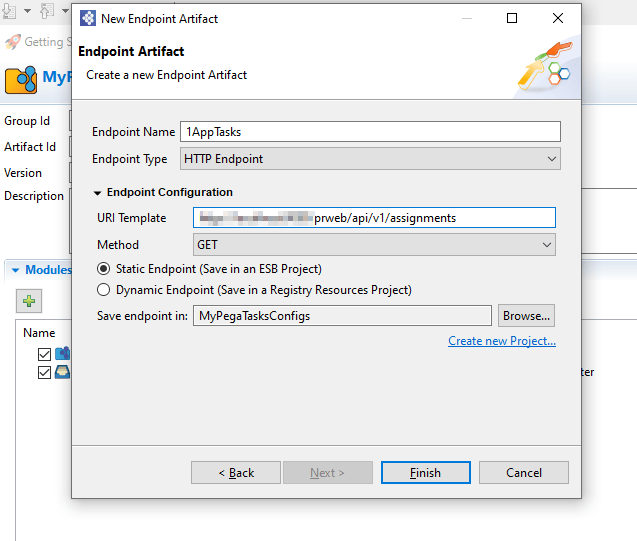This screenshot has height=541, width=637.
Task: Open the Endpoint Type dropdown
Action: point(371,158)
